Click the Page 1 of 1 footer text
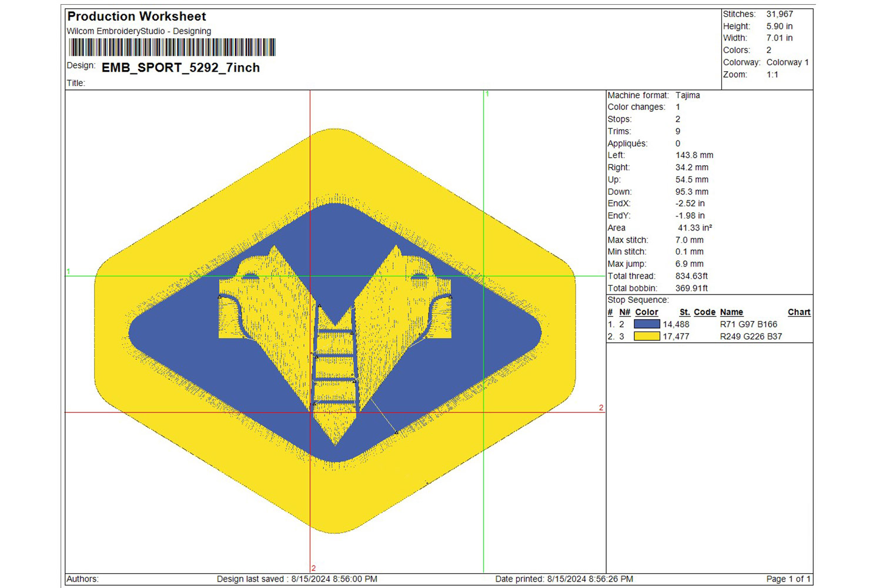 pos(788,579)
